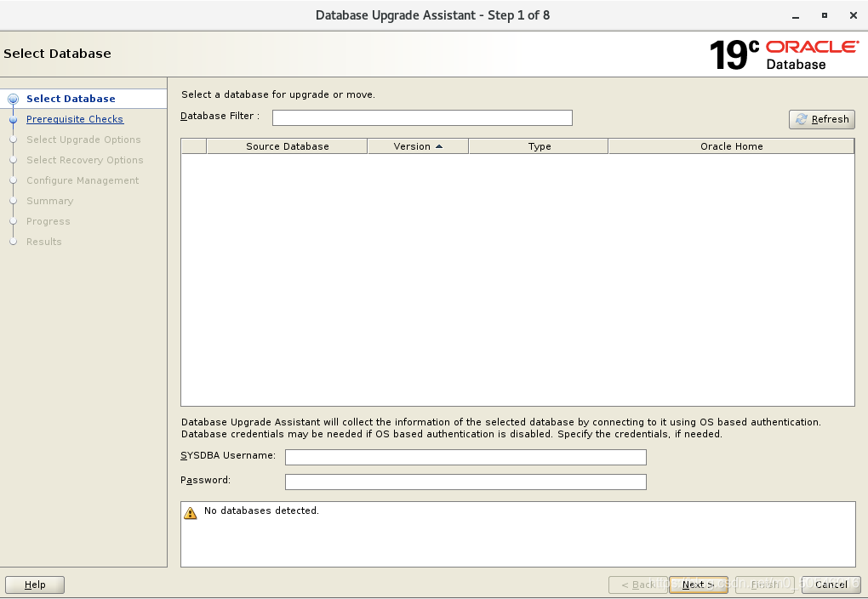Click the Select Recovery Options step
868x599 pixels.
pos(85,160)
